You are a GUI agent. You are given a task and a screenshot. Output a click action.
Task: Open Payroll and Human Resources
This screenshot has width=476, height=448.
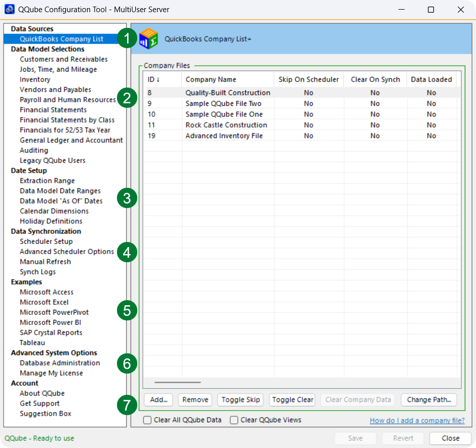(68, 100)
